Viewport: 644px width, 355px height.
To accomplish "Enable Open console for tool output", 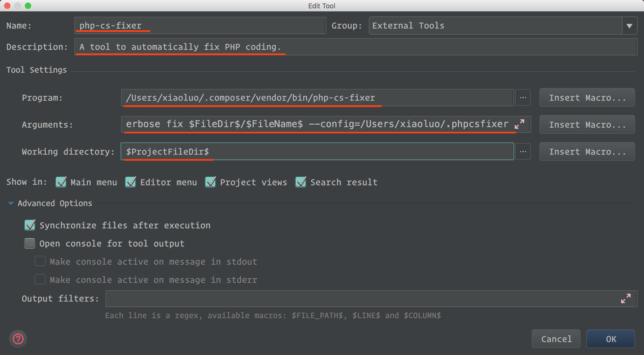I will (x=30, y=243).
